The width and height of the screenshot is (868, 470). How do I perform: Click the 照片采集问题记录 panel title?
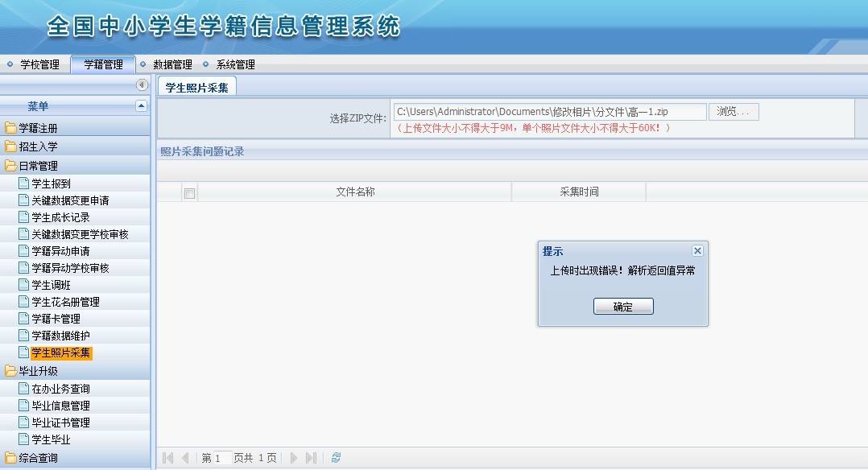[x=202, y=151]
